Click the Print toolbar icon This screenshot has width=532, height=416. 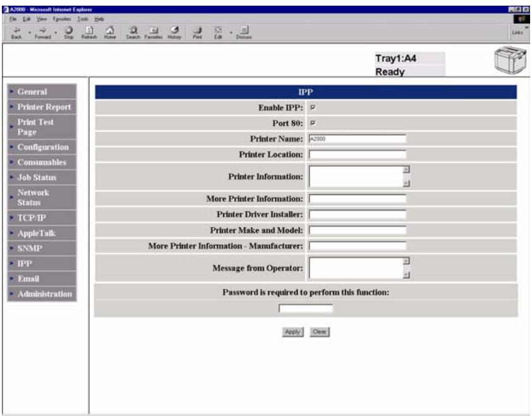pos(198,33)
